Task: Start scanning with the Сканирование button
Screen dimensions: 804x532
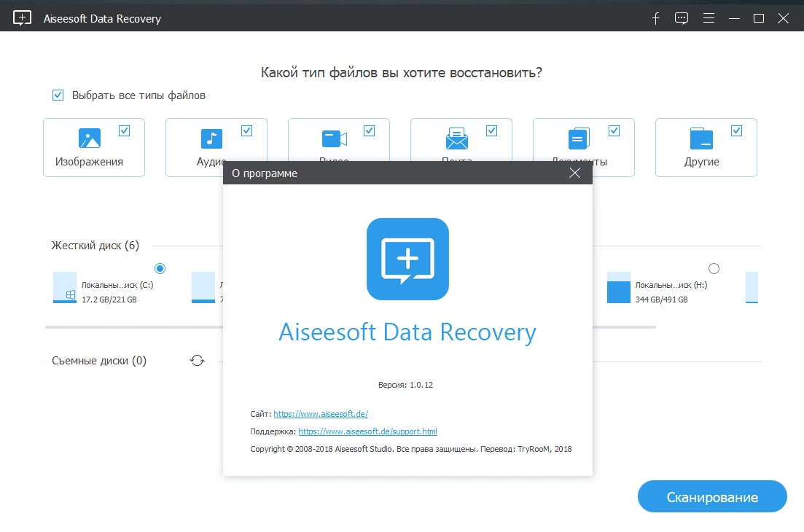Action: (x=712, y=496)
